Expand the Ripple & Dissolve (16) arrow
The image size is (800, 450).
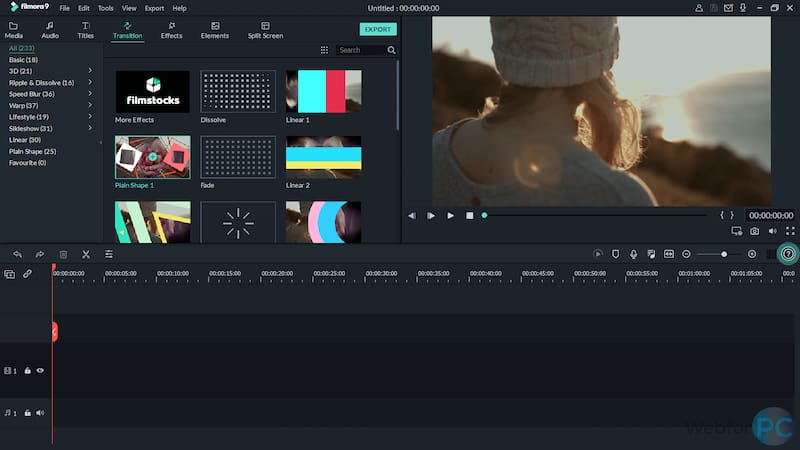[x=90, y=82]
